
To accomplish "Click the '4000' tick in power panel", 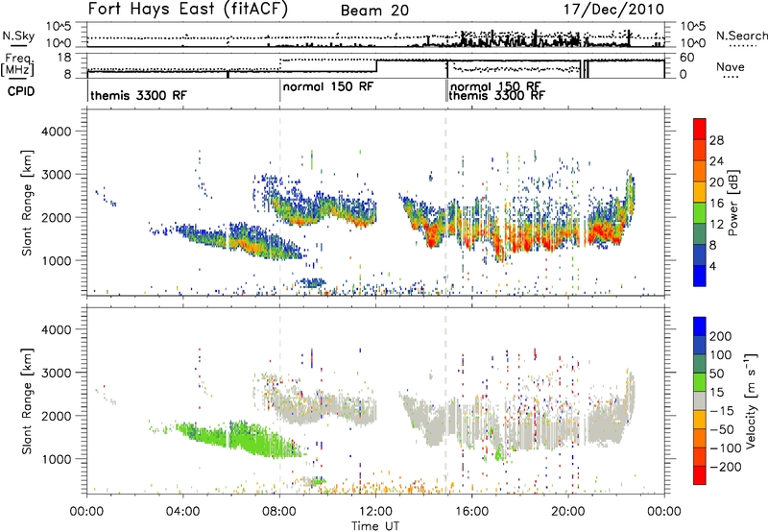I will tap(56, 132).
